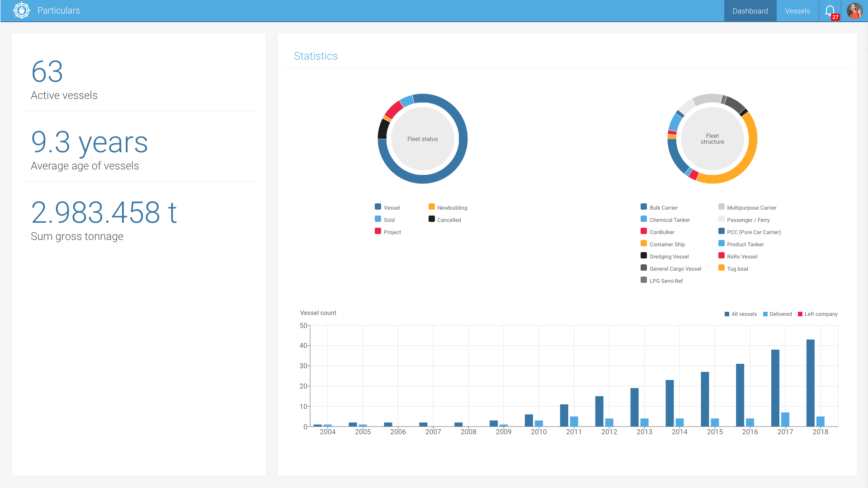Click the Multipurpose Carrier legend label
The width and height of the screenshot is (868, 488).
751,208
